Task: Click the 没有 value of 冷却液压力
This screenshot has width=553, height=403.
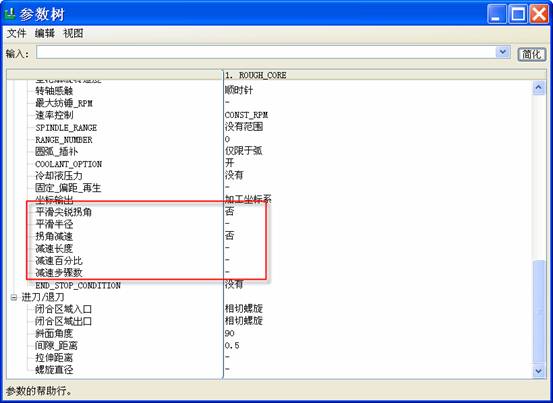Action: (234, 175)
